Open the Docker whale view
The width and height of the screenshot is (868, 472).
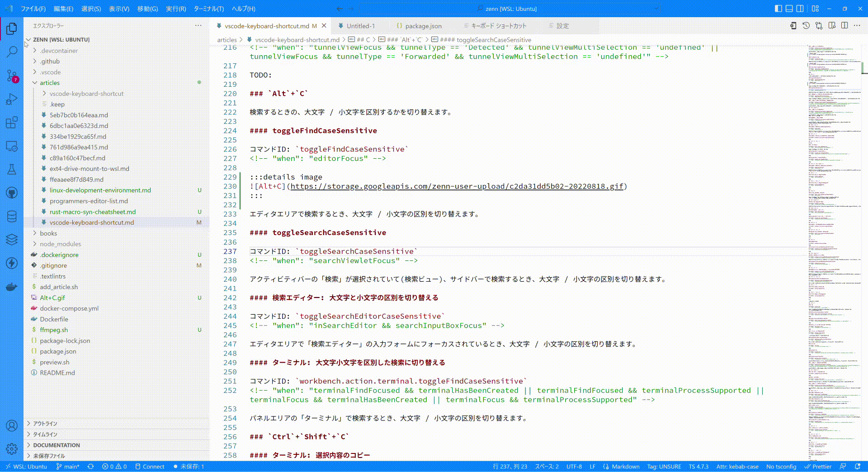(x=12, y=287)
